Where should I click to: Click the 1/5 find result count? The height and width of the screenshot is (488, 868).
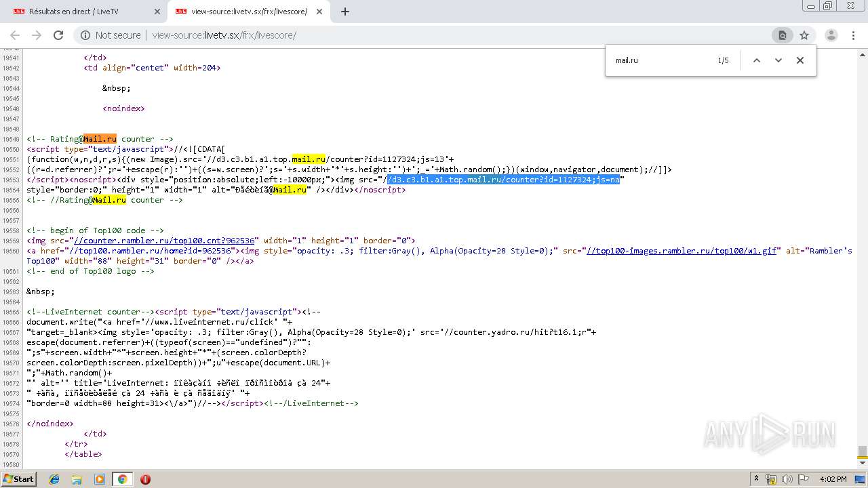point(723,60)
